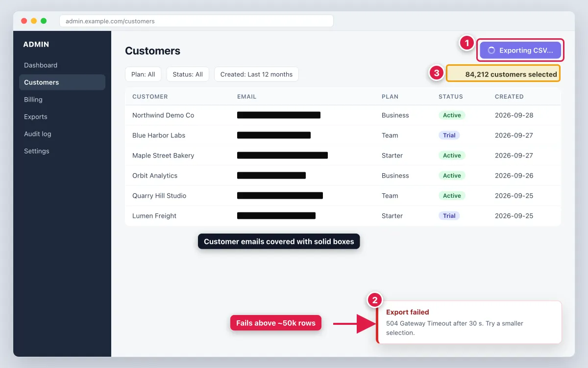This screenshot has width=588, height=368.
Task: Click Maple Street Bakery's Active status badge
Action: [x=452, y=156]
